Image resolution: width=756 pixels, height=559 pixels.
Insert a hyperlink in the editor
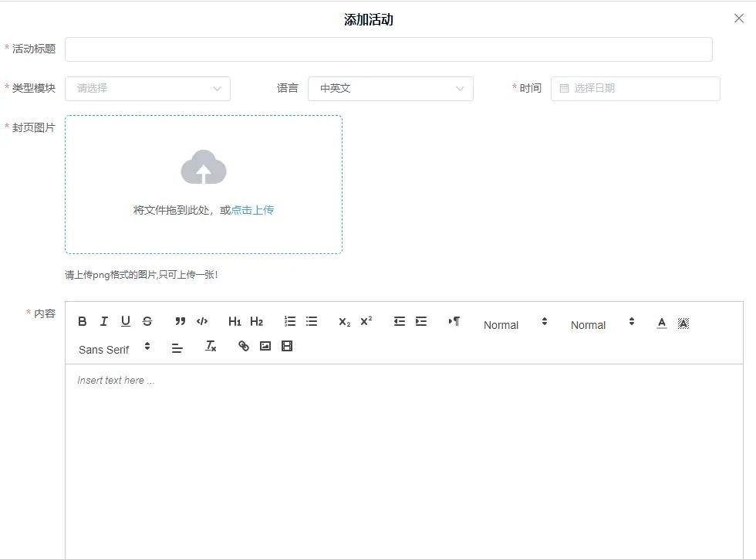coord(243,346)
